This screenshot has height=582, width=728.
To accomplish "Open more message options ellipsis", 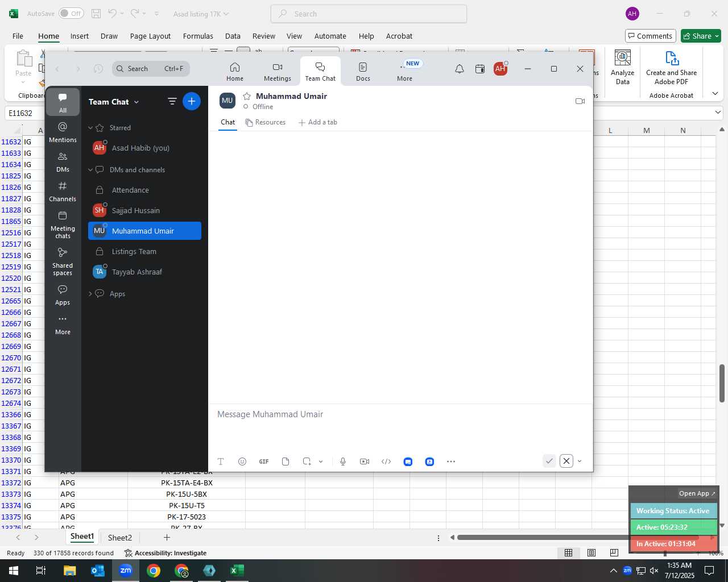I will (451, 462).
